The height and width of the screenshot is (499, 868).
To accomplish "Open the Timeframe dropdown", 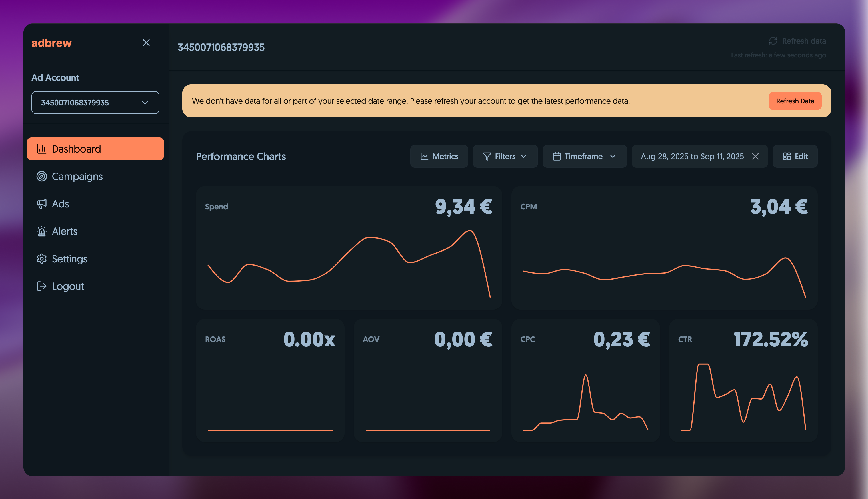I will pos(584,156).
